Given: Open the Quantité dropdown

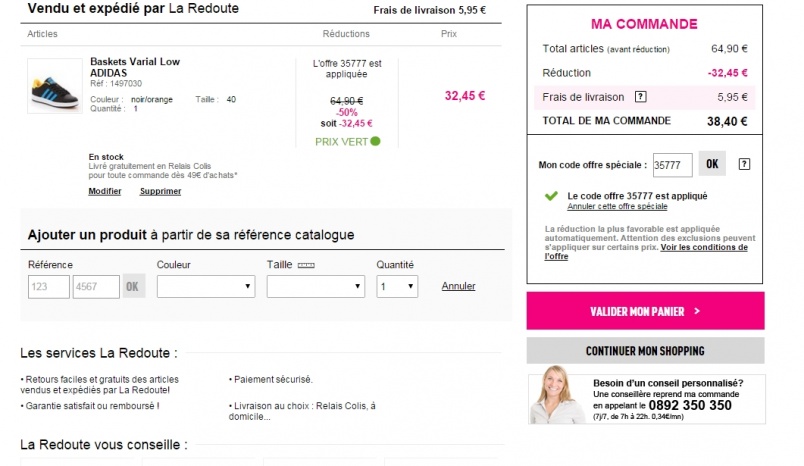Looking at the screenshot, I should (x=396, y=287).
